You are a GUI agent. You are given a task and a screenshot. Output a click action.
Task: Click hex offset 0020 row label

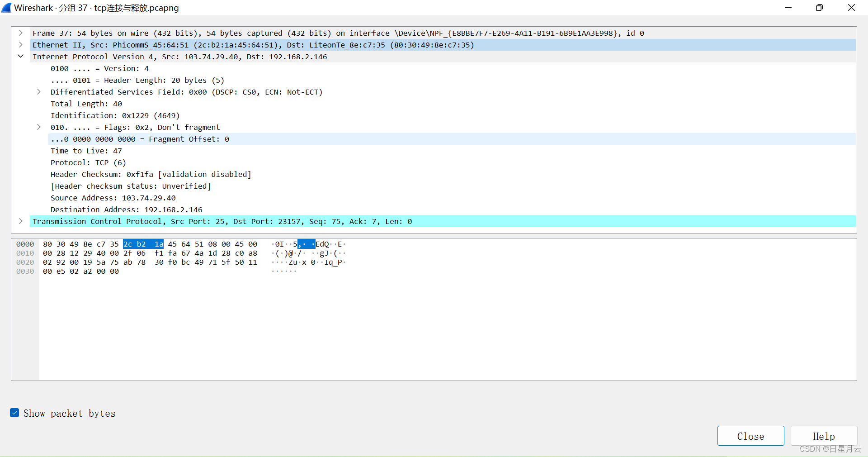pyautogui.click(x=25, y=262)
